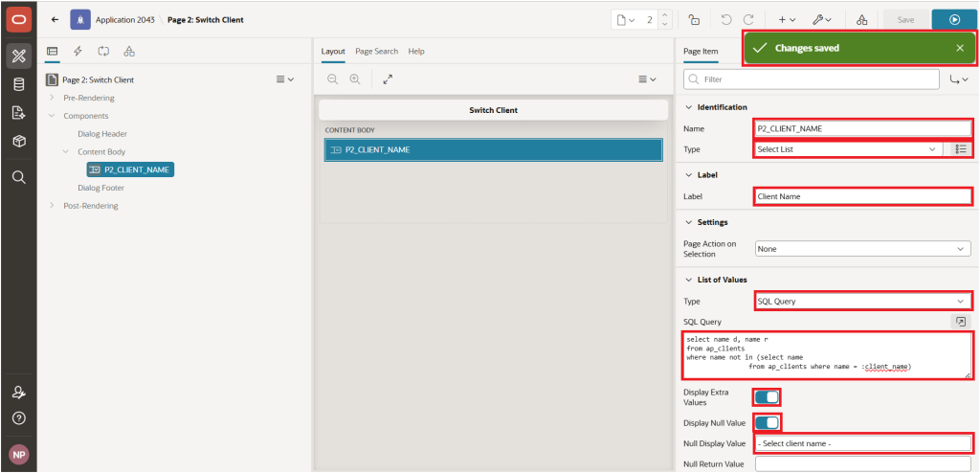Viewport: 980px width, 473px height.
Task: Go back using the left arrow
Action: [x=55, y=19]
